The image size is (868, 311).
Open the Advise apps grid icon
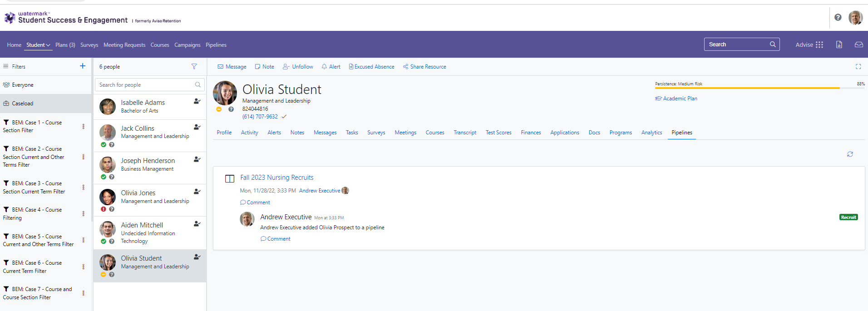coord(819,44)
